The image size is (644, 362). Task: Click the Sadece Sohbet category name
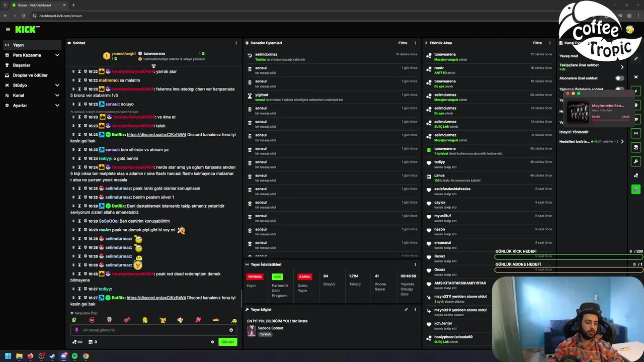click(x=270, y=328)
